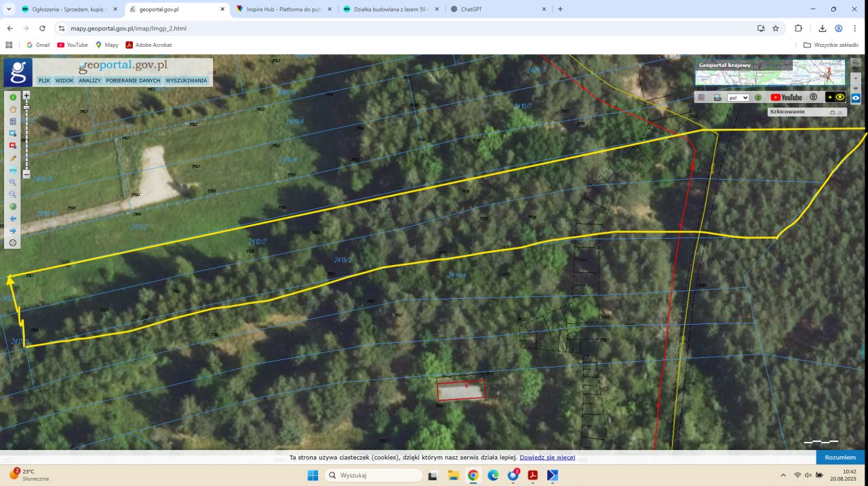This screenshot has height=486, width=868.
Task: Click the smallest gray eye button
Action: 856,79
